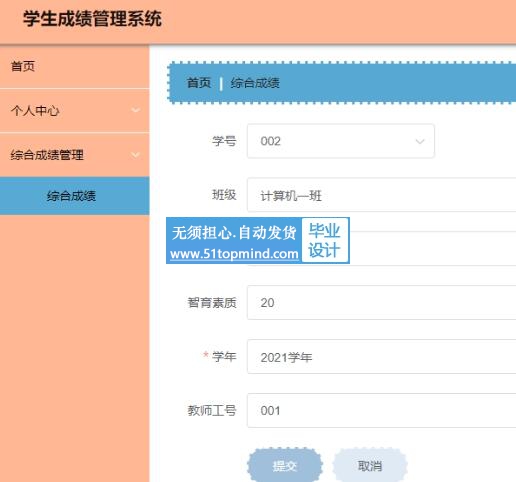
Task: Collapse the 综合成绩管理 chevron arrow
Action: click(x=135, y=155)
